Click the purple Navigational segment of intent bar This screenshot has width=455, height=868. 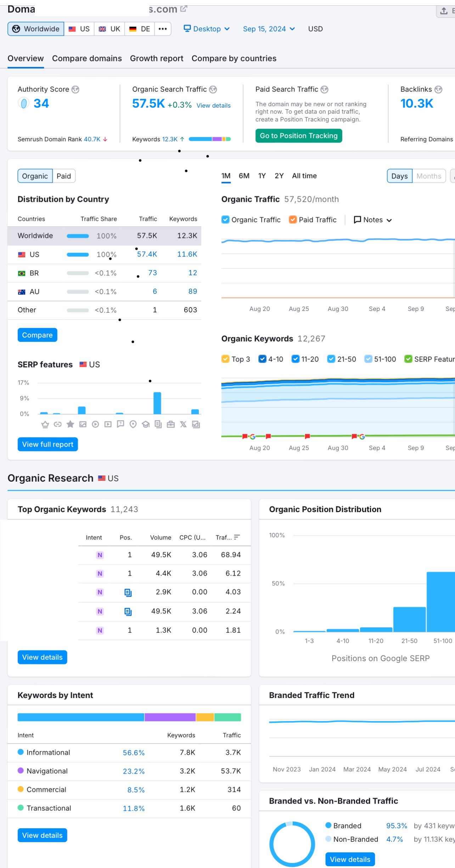pos(170,717)
